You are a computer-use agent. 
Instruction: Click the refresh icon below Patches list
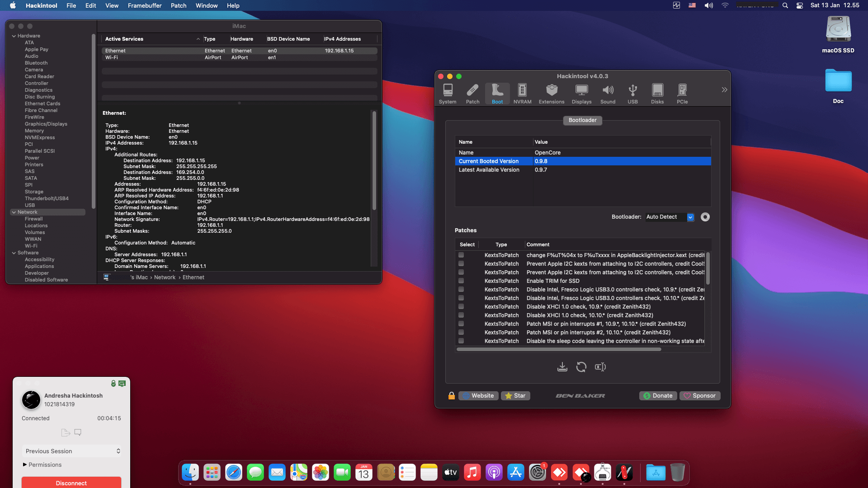(581, 367)
